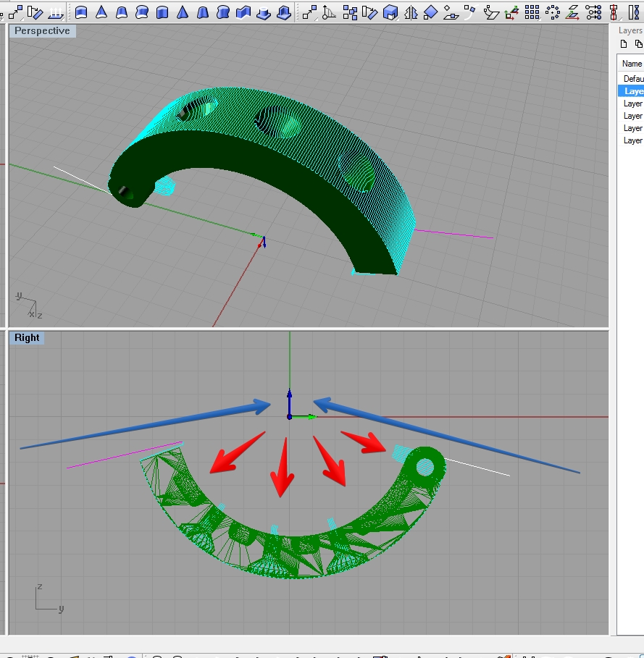Activate the Mirror tool icon
Image resolution: width=644 pixels, height=658 pixels.
point(411,12)
